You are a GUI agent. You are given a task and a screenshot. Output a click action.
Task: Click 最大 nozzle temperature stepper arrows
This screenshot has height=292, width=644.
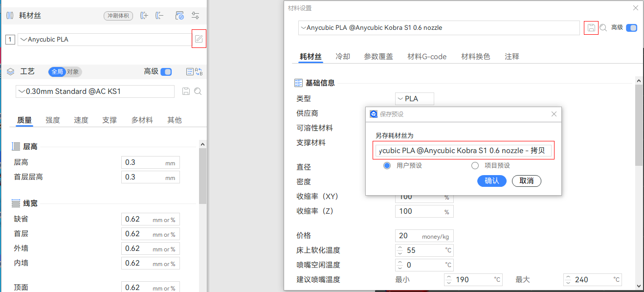(568, 280)
